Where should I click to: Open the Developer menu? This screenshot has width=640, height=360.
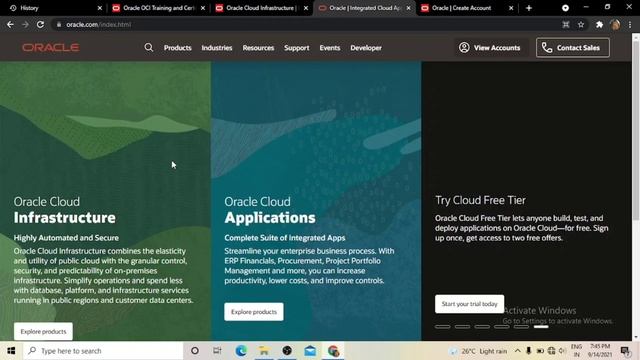coord(366,48)
